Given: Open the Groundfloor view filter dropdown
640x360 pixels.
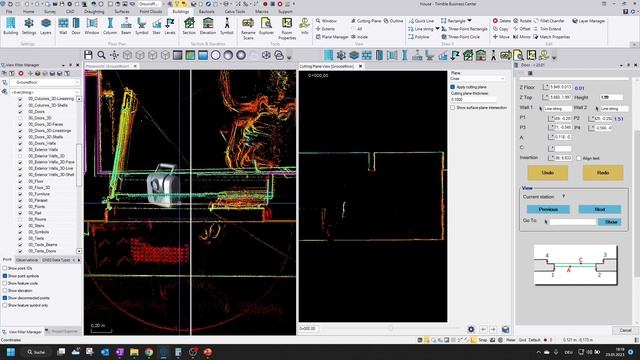Looking at the screenshot, I should coord(77,82).
